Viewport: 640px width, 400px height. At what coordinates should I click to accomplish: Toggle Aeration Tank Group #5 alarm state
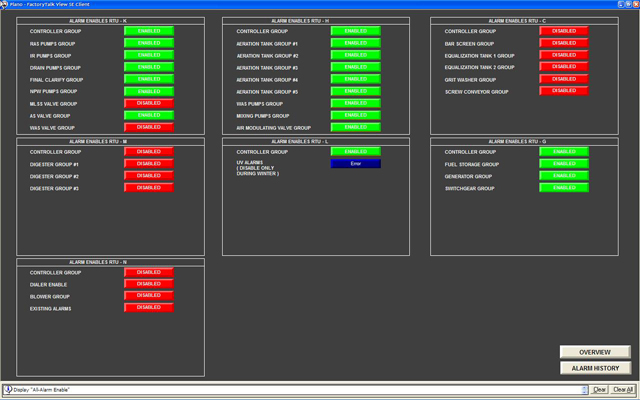pos(355,91)
